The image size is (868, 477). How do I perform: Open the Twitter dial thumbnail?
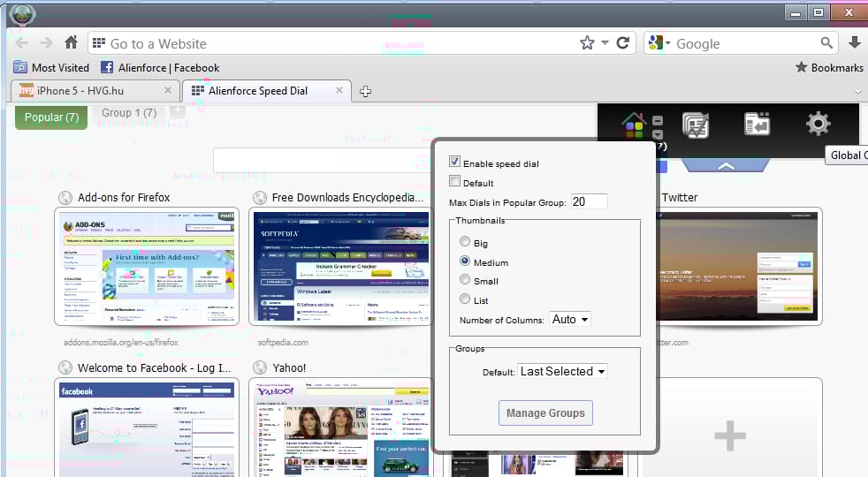pos(739,267)
